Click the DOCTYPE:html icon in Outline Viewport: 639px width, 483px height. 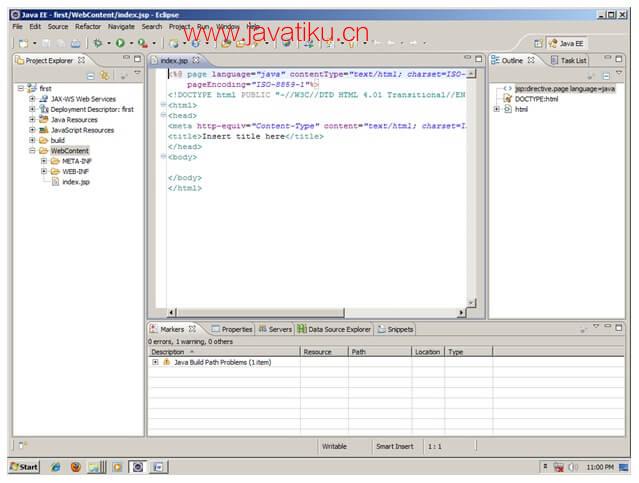coord(508,99)
